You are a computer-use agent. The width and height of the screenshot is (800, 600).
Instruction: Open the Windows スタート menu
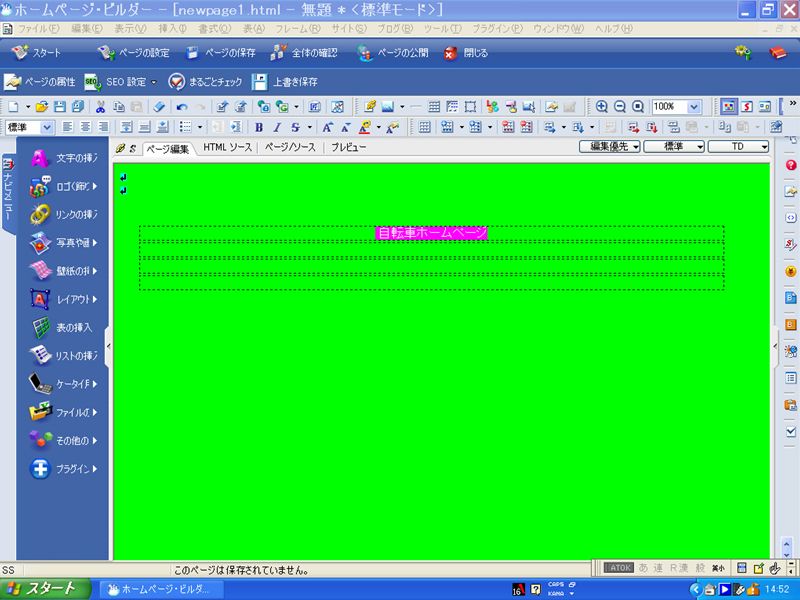pos(45,589)
